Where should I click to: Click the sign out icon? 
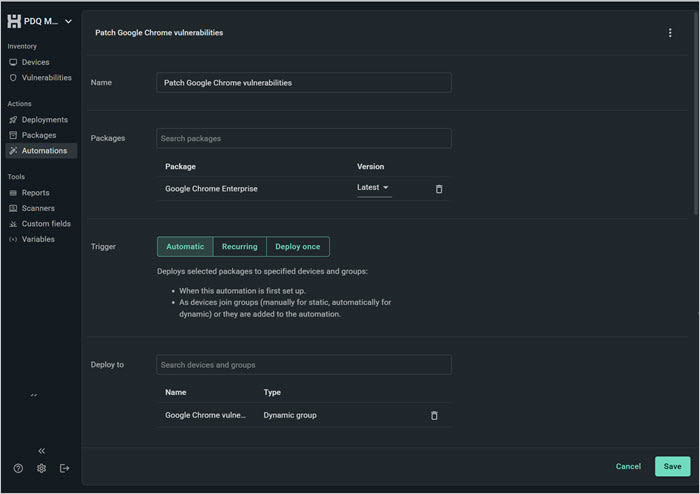[x=64, y=468]
